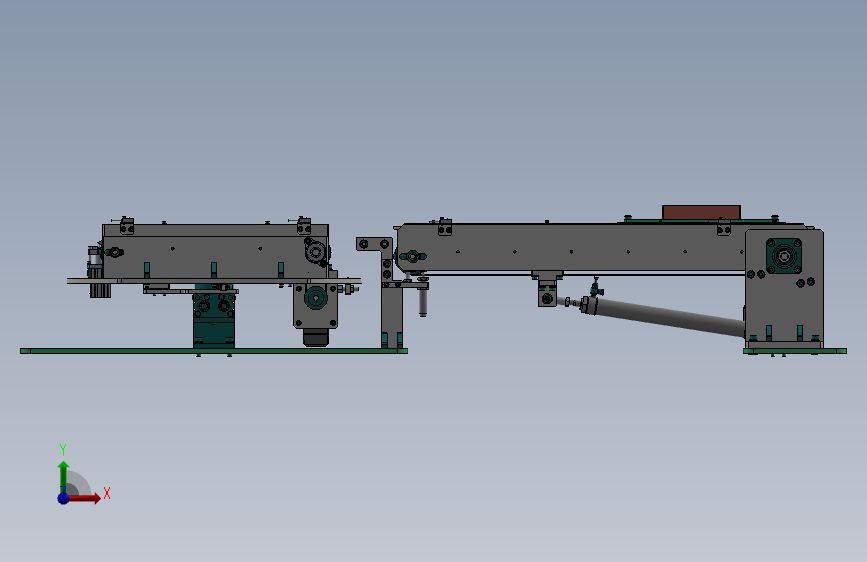Viewport: 867px width, 562px height.
Task: Select the long green base plate under the left assembly
Action: point(213,351)
